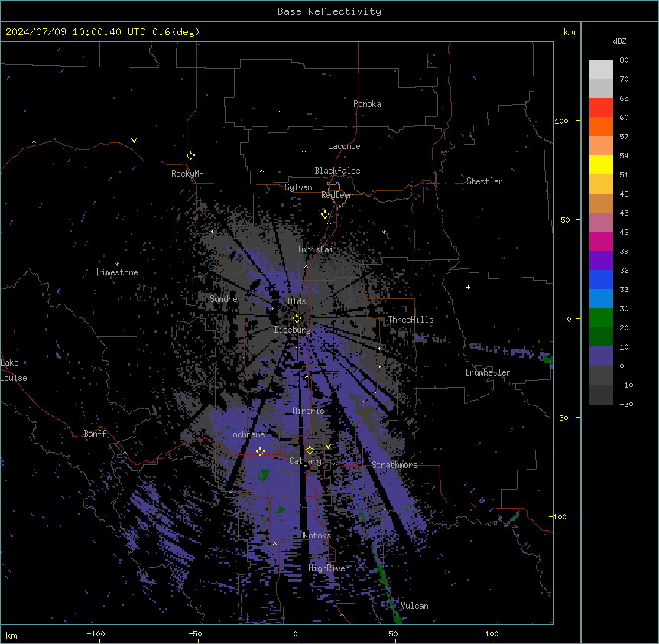Screen dimensions: 659x644
Task: Select the Drumheller label
Action: (x=488, y=372)
